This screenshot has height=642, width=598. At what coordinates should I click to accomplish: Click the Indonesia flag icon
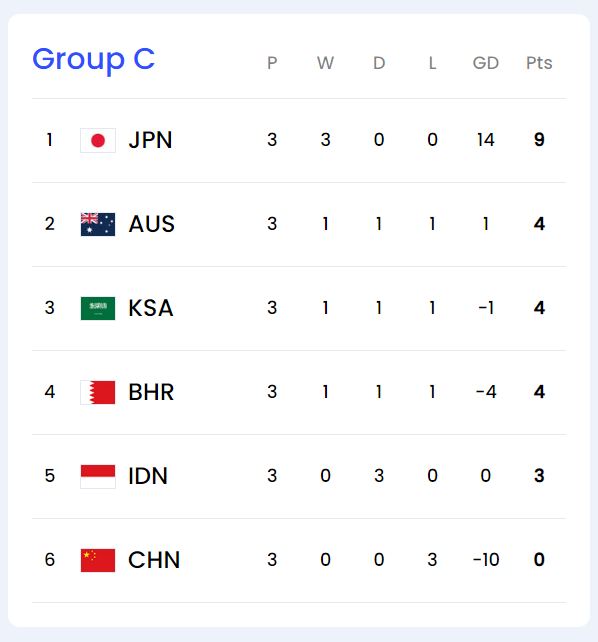coord(98,477)
